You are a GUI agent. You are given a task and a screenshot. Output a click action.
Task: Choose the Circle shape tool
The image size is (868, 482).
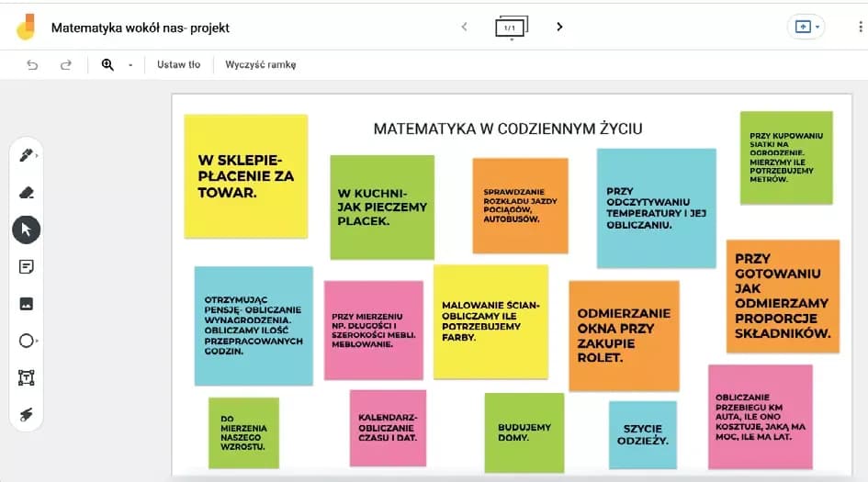26,341
